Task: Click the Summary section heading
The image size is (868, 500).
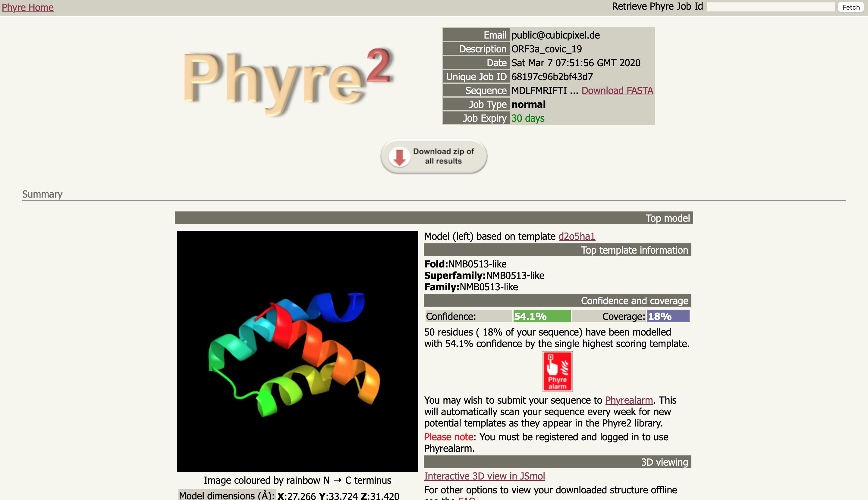Action: coord(42,194)
